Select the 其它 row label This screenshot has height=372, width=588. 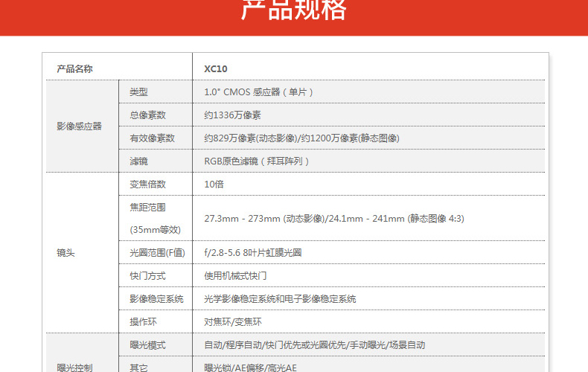point(138,368)
